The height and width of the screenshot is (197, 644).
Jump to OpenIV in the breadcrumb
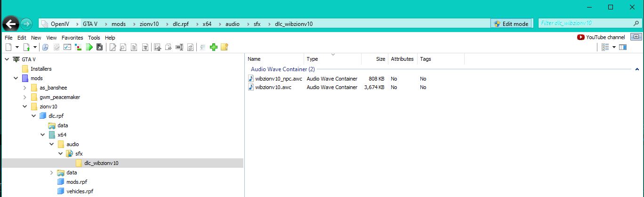[60, 24]
